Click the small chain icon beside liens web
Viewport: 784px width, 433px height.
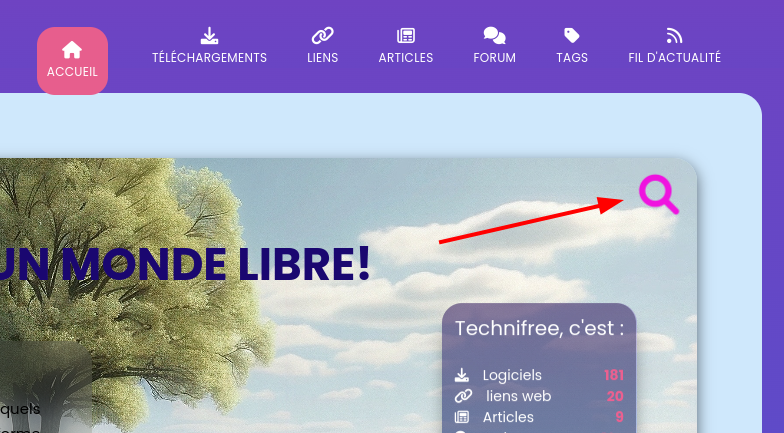point(463,396)
